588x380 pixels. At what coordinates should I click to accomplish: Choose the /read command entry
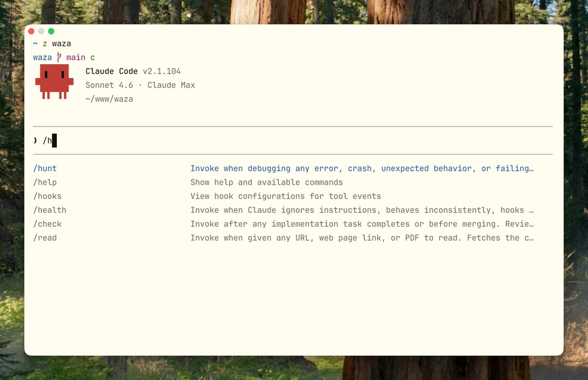(x=45, y=238)
